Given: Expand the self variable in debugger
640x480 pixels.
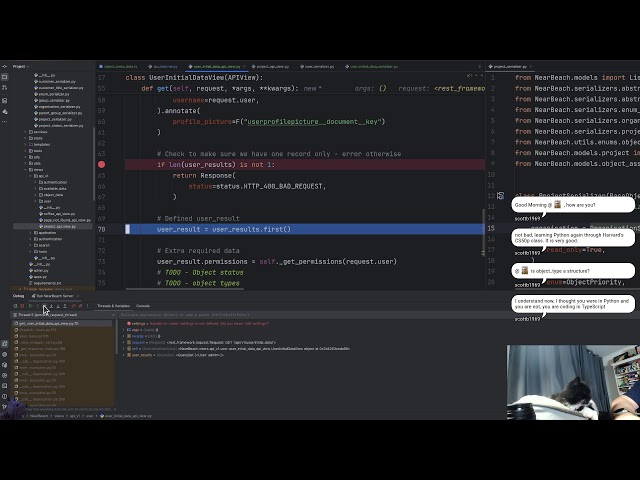Looking at the screenshot, I should (x=124, y=349).
